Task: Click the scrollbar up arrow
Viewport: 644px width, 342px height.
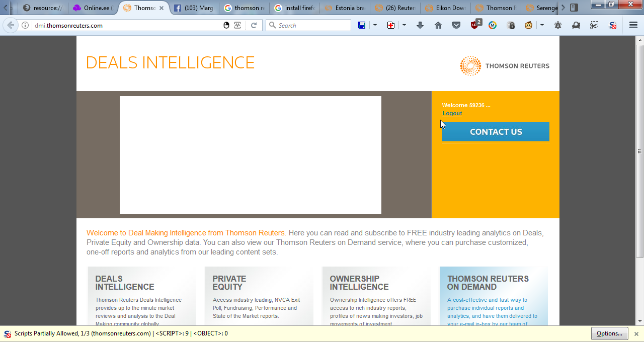Action: 639,40
